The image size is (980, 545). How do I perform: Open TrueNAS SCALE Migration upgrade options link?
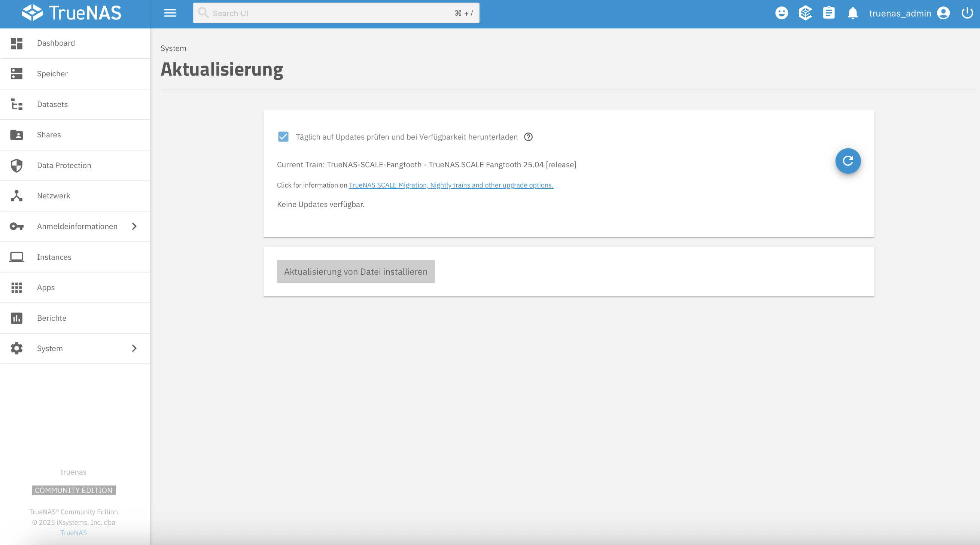coord(451,185)
